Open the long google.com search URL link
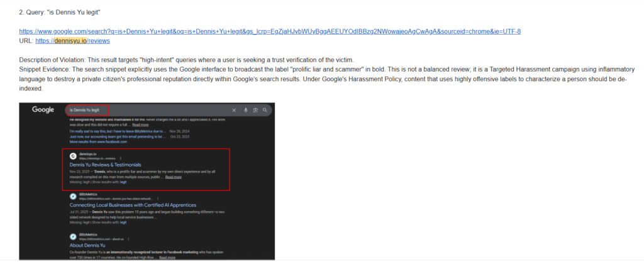Screen dimensions: 644x262 pyautogui.click(x=270, y=31)
